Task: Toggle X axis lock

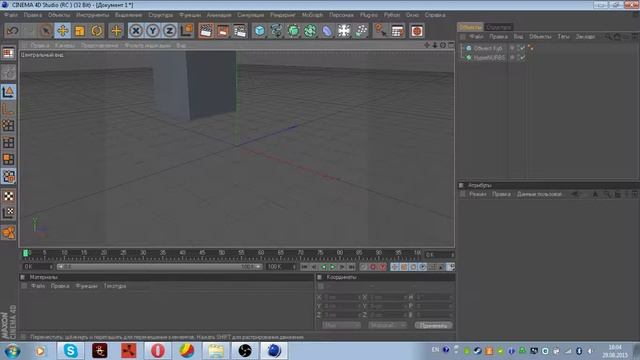Action: pyautogui.click(x=136, y=31)
